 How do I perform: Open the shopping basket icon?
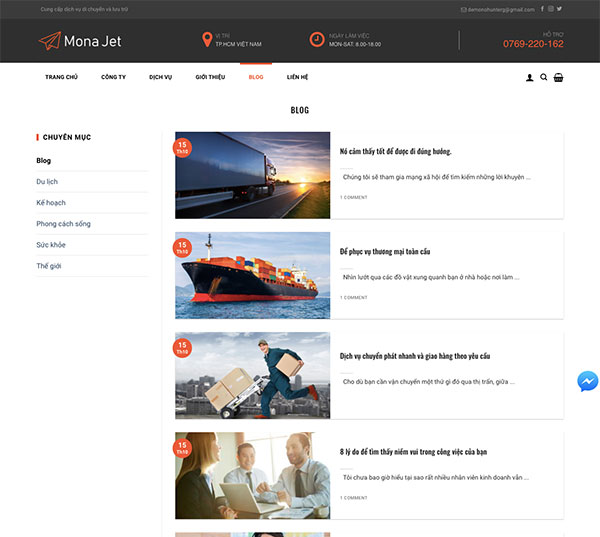point(558,77)
